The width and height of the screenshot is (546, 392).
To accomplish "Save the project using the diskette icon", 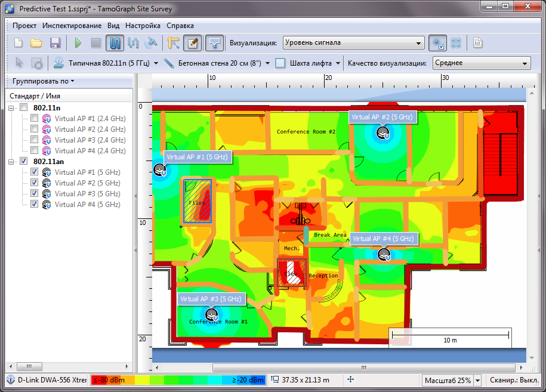I will pyautogui.click(x=55, y=42).
